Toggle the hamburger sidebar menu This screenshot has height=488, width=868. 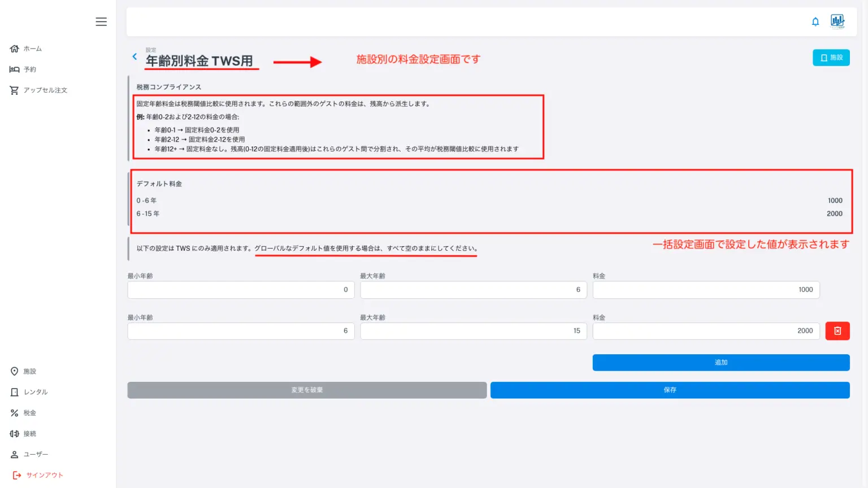click(x=101, y=21)
